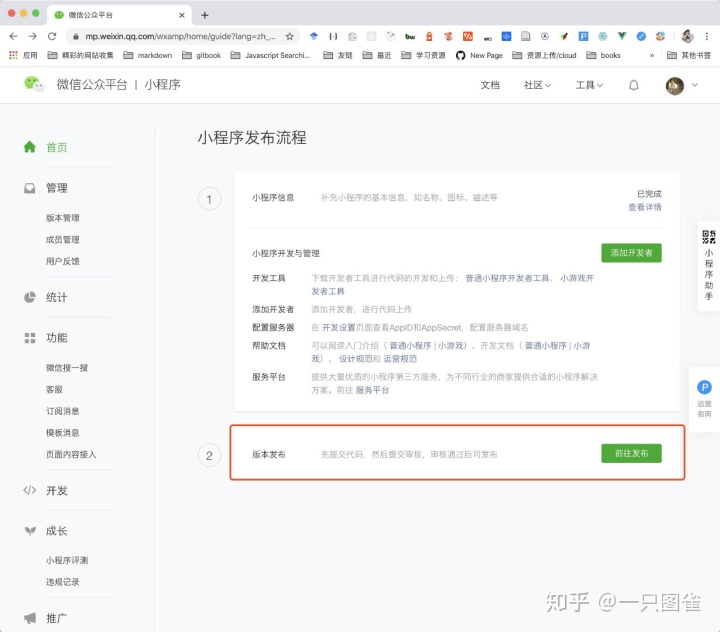Image resolution: width=720 pixels, height=632 pixels.
Task: Click the 功能 grid icon in sidebar
Action: [x=30, y=338]
